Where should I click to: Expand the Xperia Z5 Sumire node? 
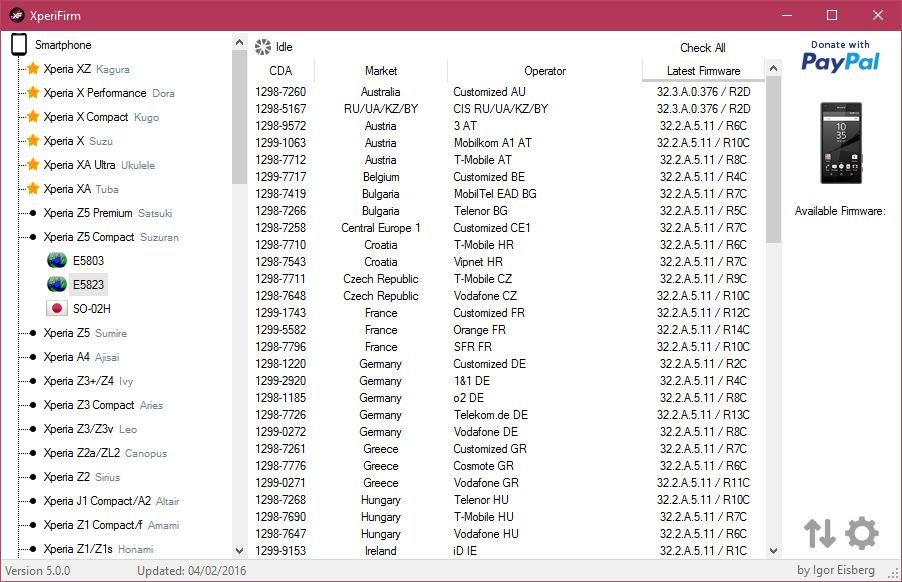tap(33, 333)
